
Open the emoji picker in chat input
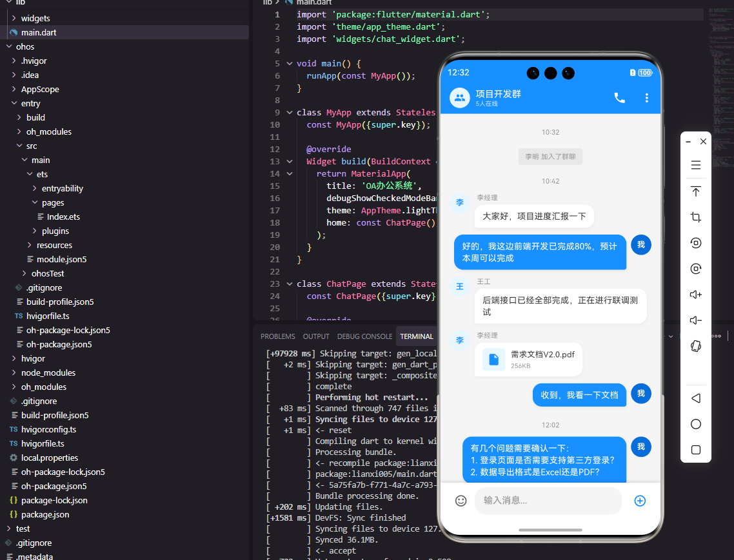click(x=461, y=501)
